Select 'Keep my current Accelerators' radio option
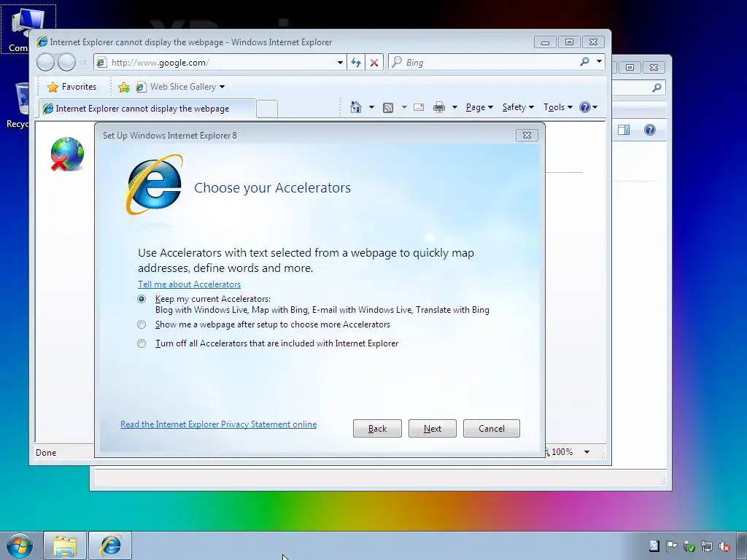This screenshot has height=560, width=747. click(x=142, y=299)
